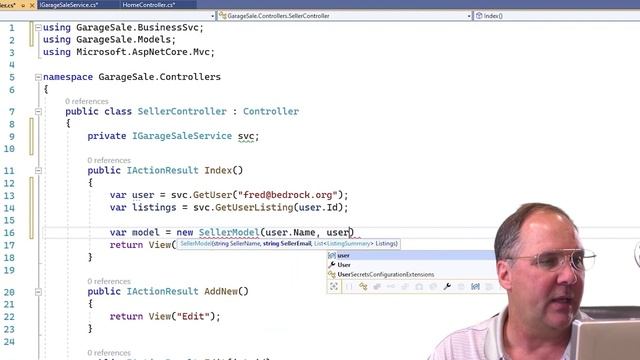640x360 pixels.
Task: Filter IntelliSense by classes icon
Action: 363,287
